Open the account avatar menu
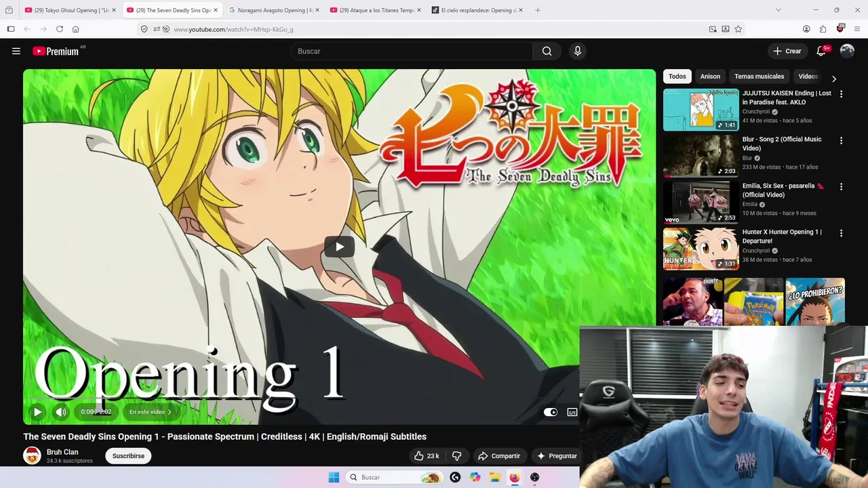 847,51
